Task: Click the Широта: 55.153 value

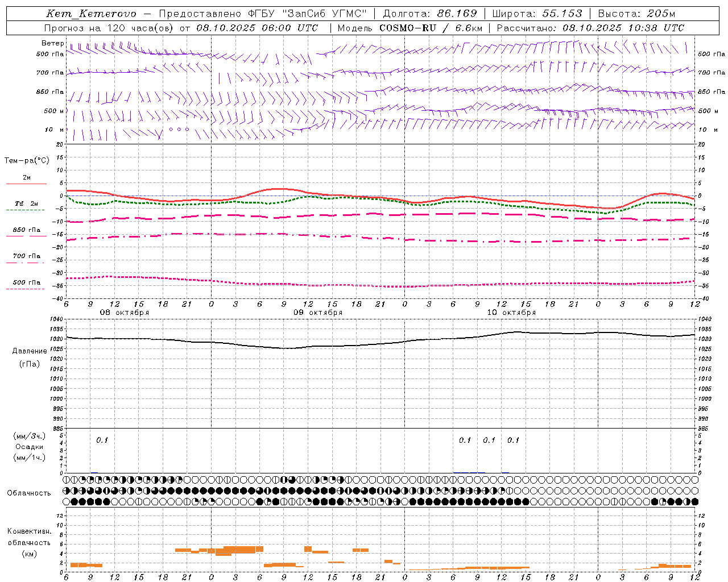Action: [537, 14]
